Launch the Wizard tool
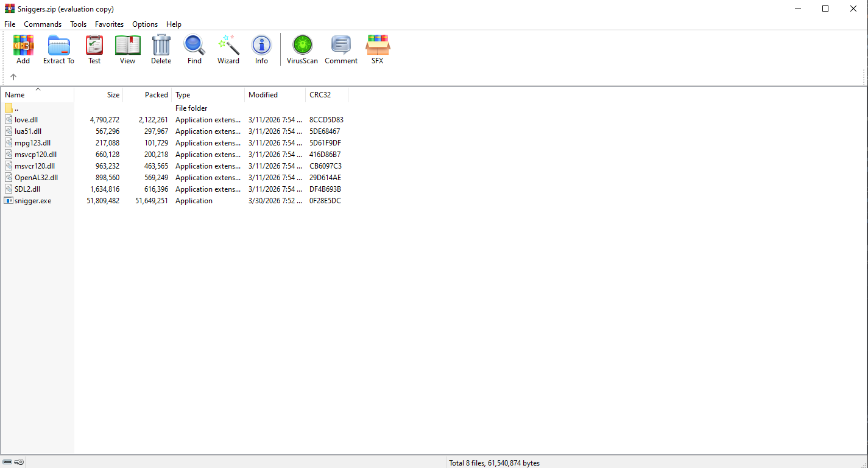 [x=228, y=45]
